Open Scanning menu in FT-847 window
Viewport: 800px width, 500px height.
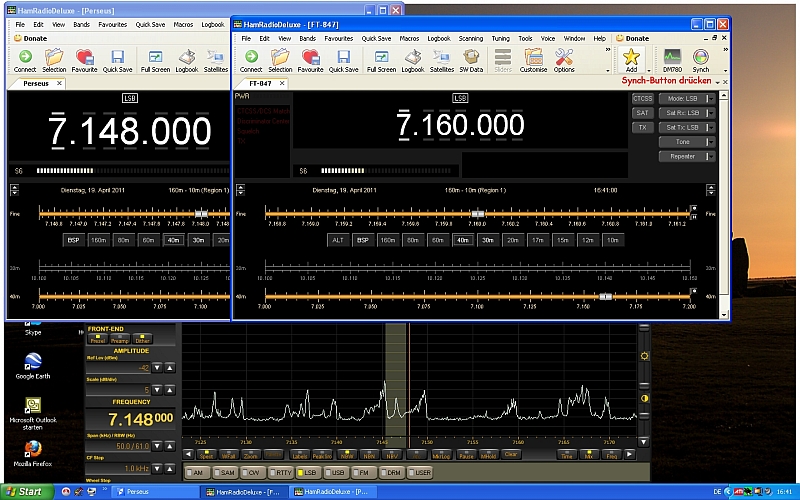[470, 38]
